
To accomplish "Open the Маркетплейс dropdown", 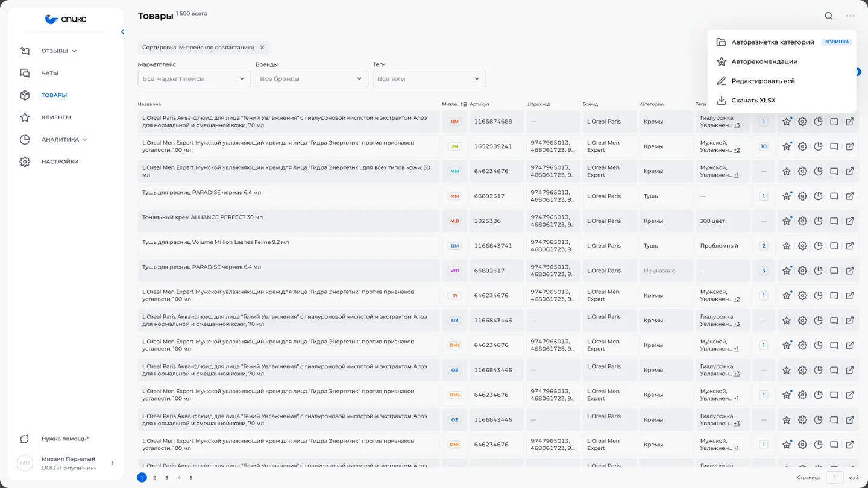I will coord(194,78).
